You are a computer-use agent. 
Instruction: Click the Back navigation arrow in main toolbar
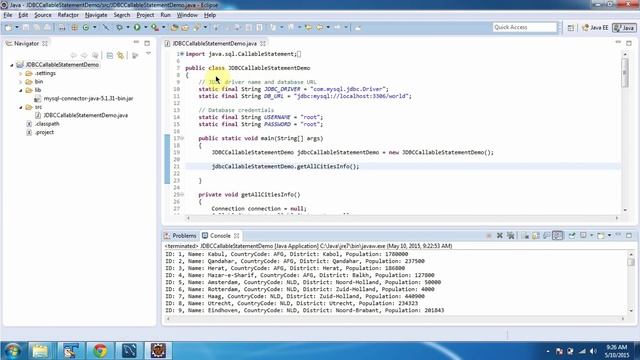point(320,27)
